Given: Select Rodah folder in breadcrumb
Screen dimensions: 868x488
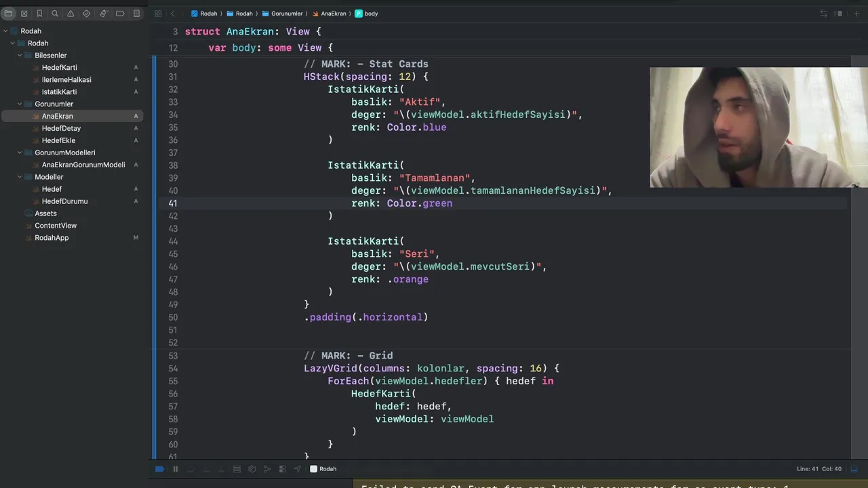Looking at the screenshot, I should tap(239, 14).
